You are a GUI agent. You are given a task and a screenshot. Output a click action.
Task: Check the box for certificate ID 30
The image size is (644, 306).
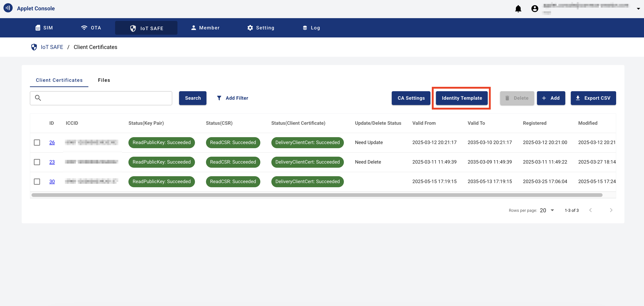[37, 181]
